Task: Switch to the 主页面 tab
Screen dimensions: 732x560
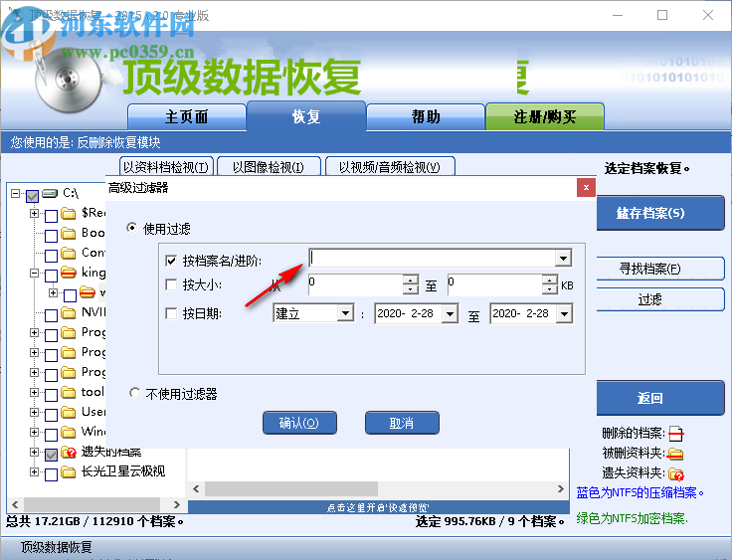Action: [187, 116]
